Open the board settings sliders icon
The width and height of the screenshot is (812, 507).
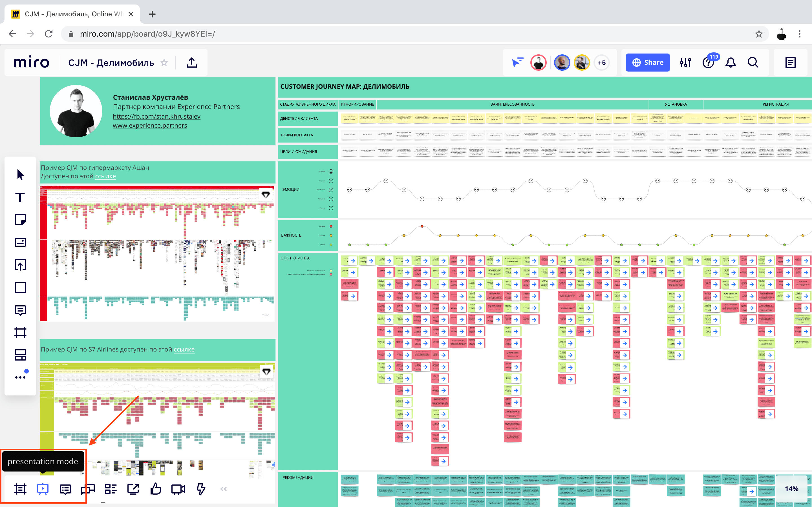pos(685,62)
